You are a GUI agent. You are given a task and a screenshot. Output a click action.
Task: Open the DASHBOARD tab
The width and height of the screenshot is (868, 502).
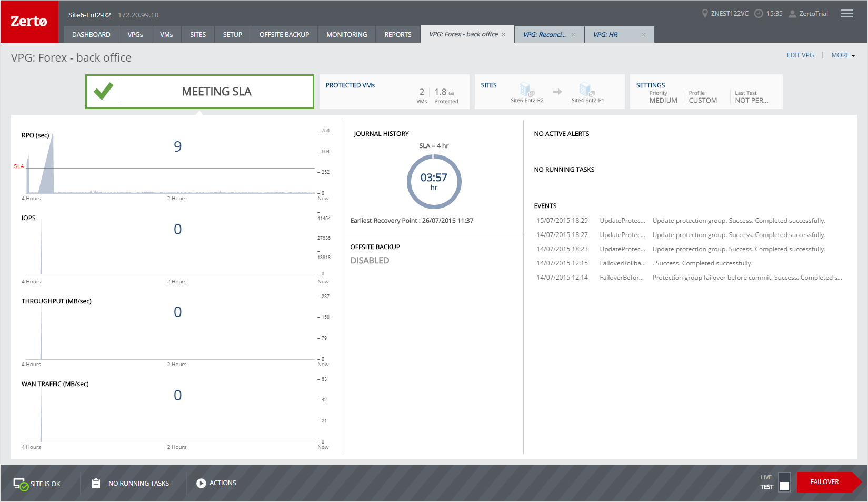point(91,35)
